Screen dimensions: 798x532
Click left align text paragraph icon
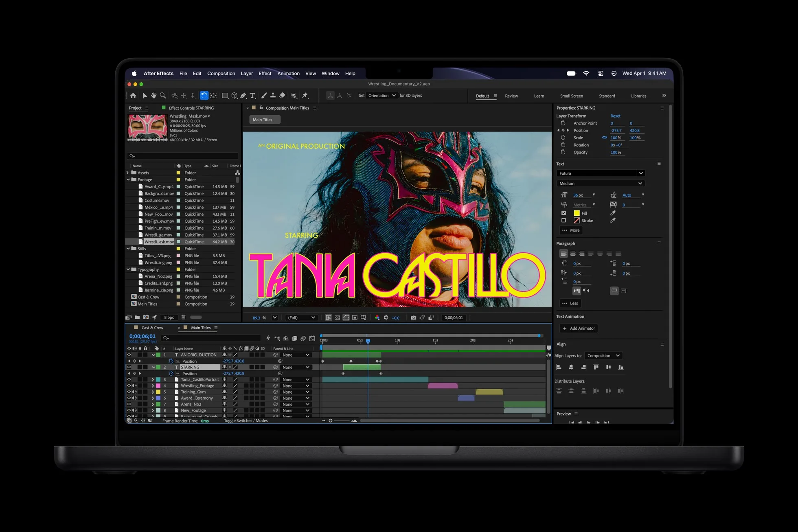[563, 253]
